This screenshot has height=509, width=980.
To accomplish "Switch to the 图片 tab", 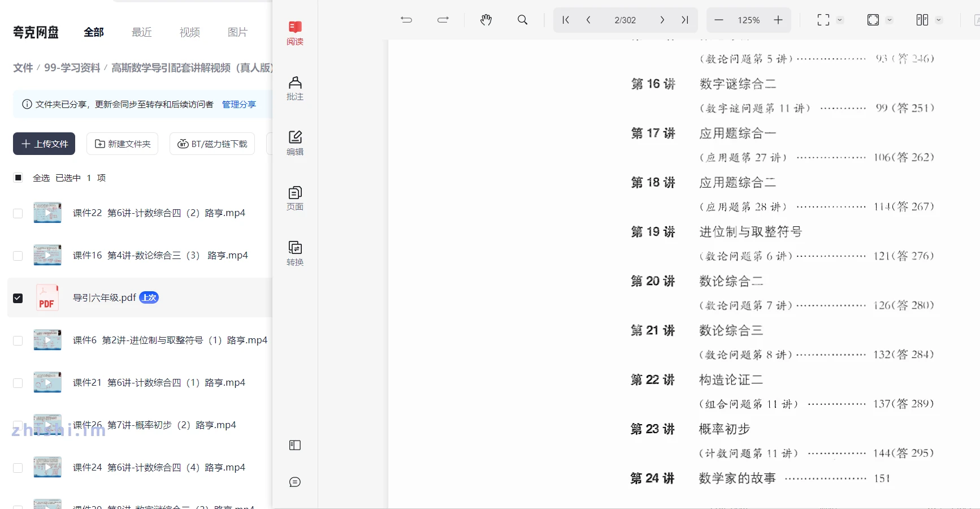I will tap(238, 32).
